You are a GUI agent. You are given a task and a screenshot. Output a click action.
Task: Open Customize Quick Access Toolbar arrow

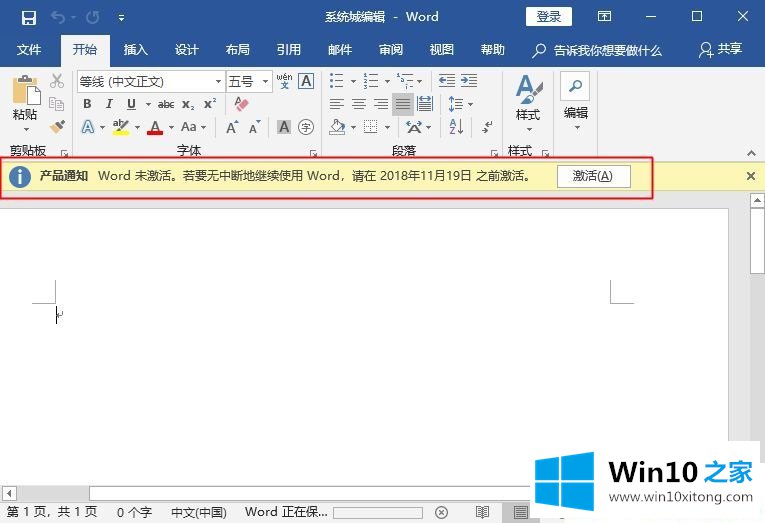[121, 18]
